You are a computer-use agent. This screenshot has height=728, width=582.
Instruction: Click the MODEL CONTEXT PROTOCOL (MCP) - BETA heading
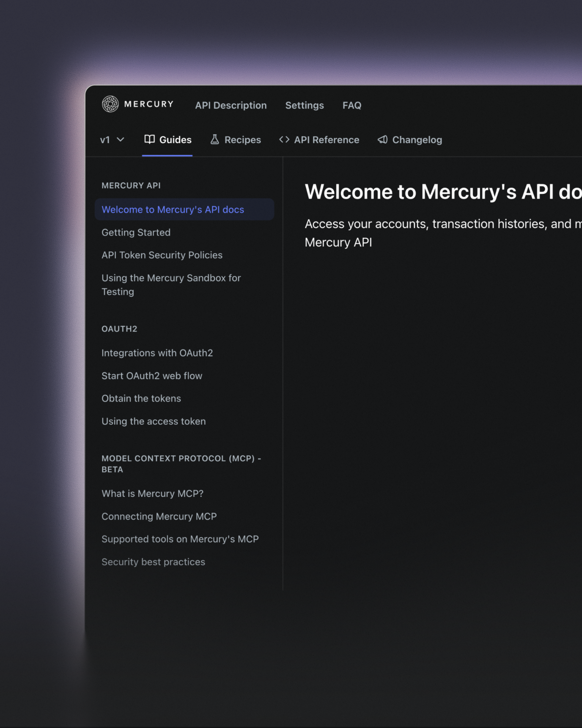[181, 464]
